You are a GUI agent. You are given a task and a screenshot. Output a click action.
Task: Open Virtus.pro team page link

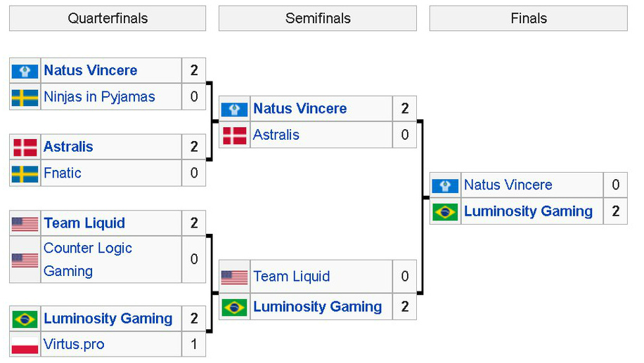tap(74, 345)
